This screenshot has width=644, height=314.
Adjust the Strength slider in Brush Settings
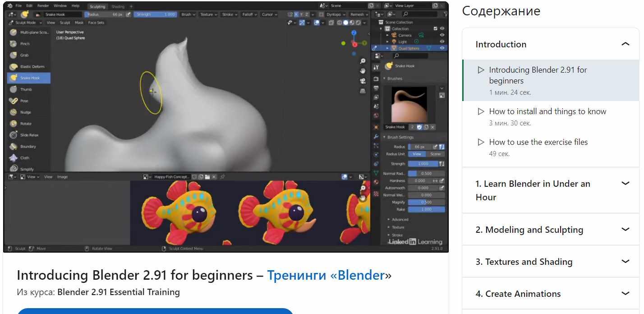423,164
